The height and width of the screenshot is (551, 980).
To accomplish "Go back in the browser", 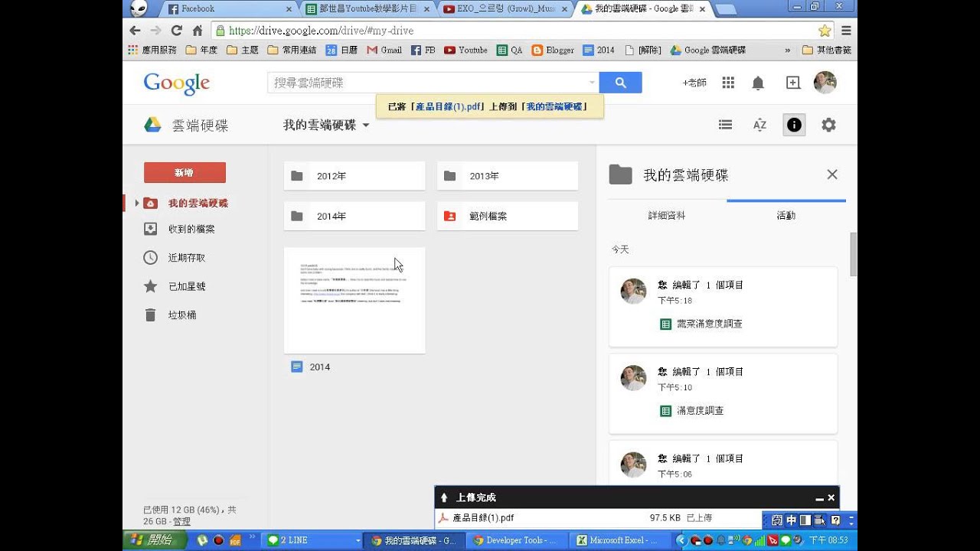I will [x=135, y=31].
